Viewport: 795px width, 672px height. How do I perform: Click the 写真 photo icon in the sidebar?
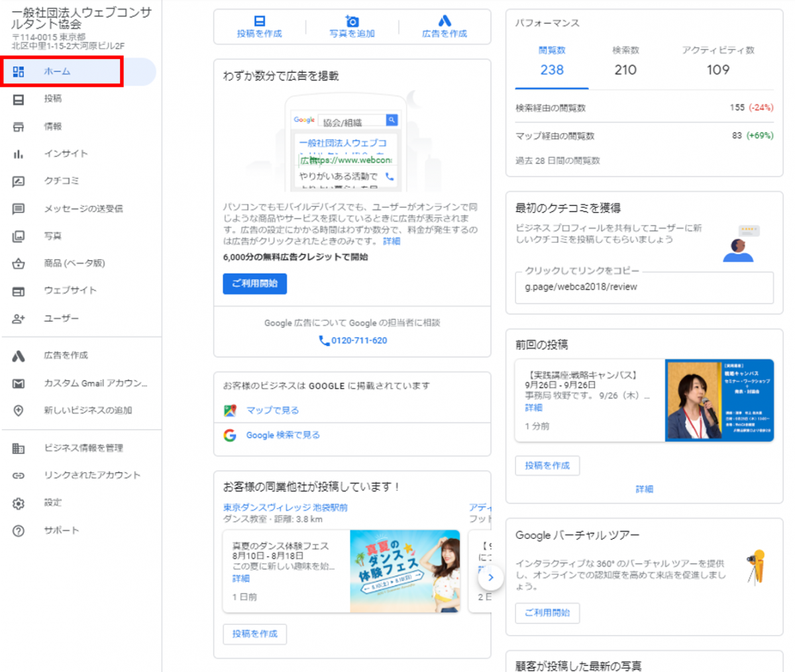pyautogui.click(x=19, y=236)
